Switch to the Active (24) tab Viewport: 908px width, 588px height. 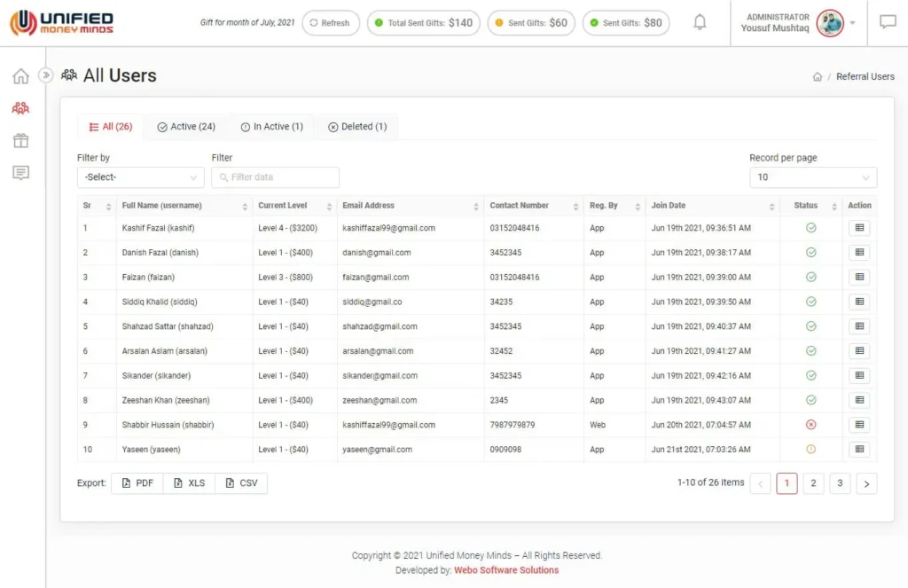[x=186, y=127]
